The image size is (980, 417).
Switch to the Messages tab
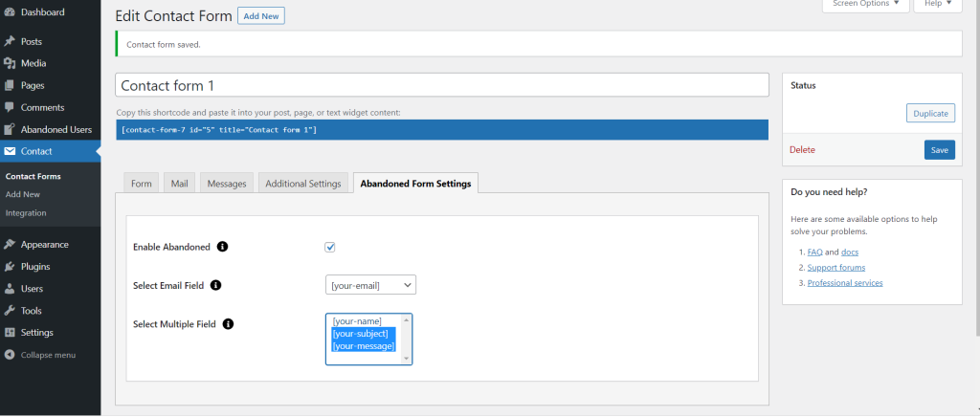click(x=227, y=184)
